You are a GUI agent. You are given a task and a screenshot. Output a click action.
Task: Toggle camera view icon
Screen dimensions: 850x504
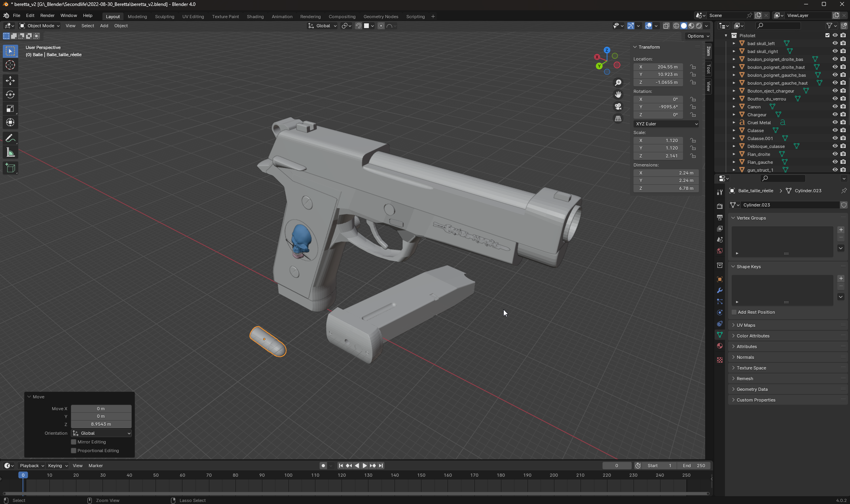pyautogui.click(x=618, y=106)
